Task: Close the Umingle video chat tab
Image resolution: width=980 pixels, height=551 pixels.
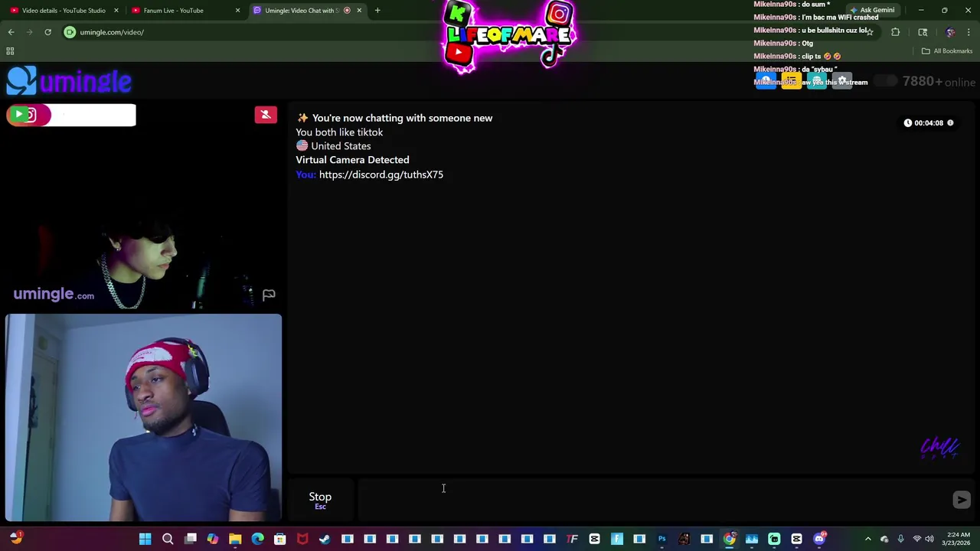Action: click(x=359, y=10)
